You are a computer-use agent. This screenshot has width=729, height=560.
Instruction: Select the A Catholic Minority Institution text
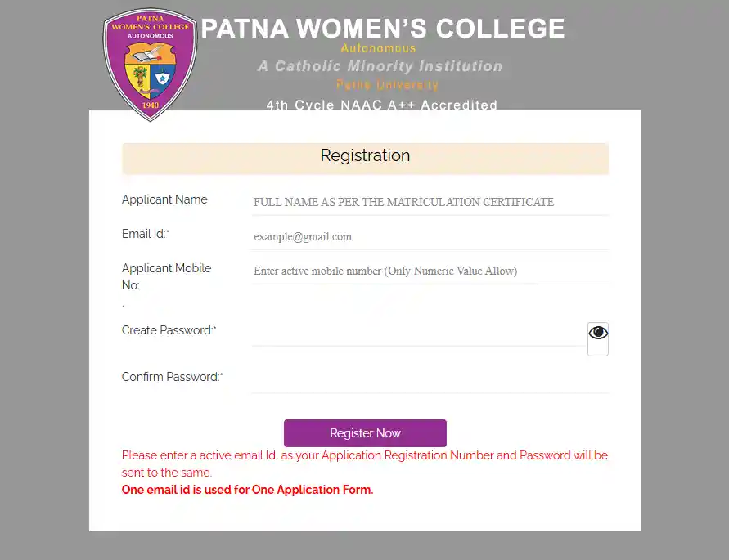pyautogui.click(x=380, y=66)
